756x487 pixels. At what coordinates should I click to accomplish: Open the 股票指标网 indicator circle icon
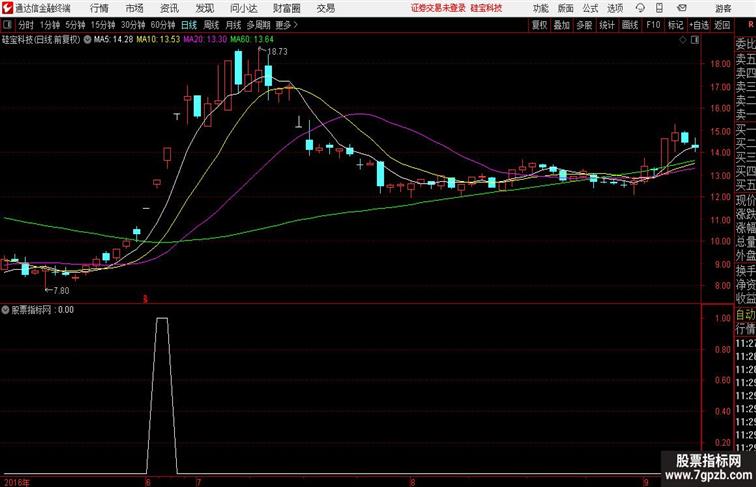tap(5, 310)
